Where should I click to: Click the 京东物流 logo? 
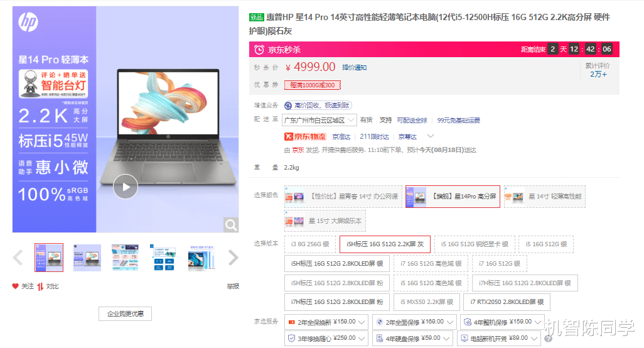(305, 136)
